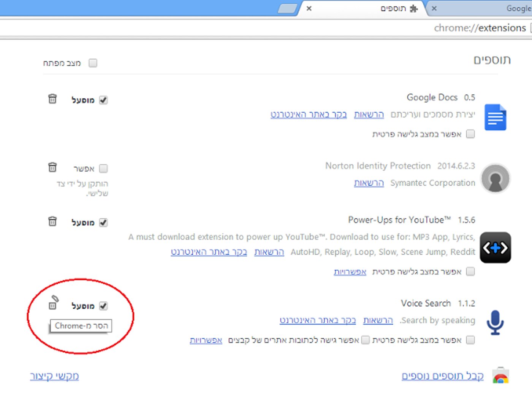Click trash icon for Google Docs extension
532x404 pixels.
click(x=52, y=99)
